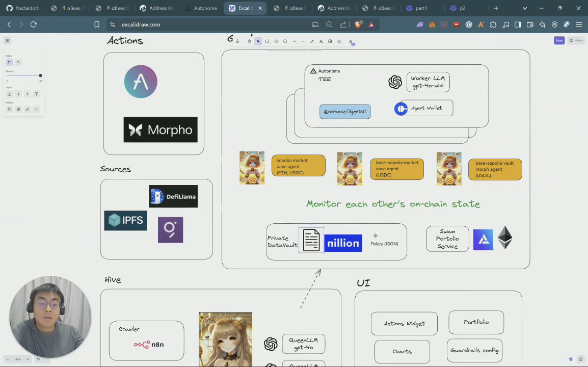Open the browser main hamburger menu
Screen dimensions: 588x367
[579, 24]
